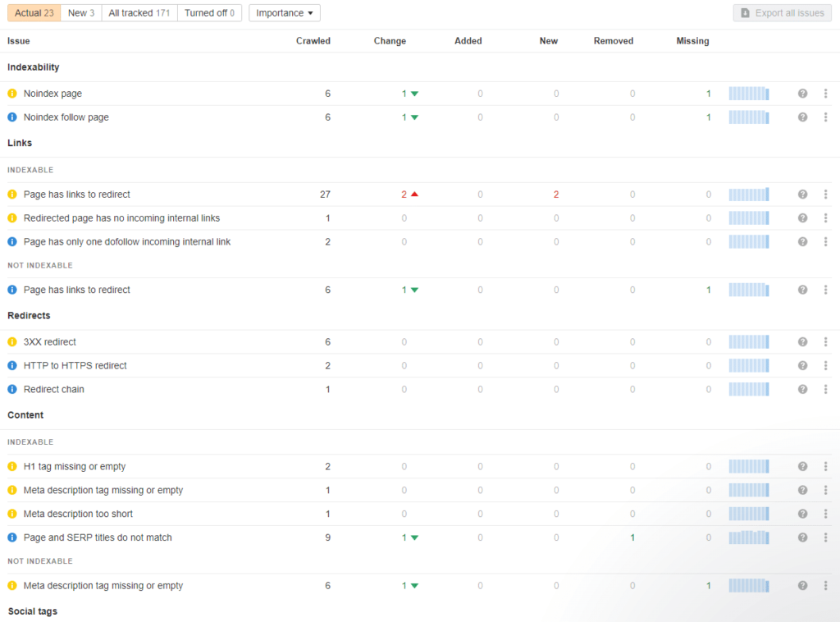This screenshot has width=840, height=622.
Task: Click Export all issues button
Action: (x=783, y=13)
